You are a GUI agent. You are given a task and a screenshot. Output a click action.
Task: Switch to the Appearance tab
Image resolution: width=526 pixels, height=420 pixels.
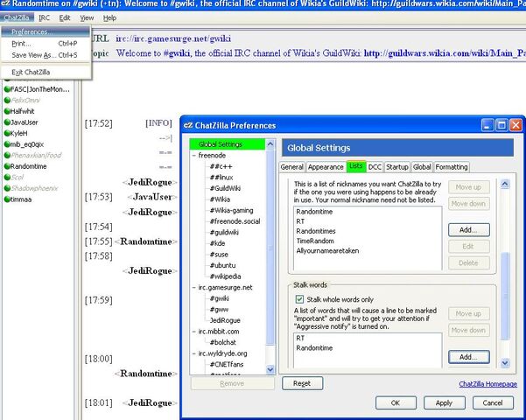(326, 167)
